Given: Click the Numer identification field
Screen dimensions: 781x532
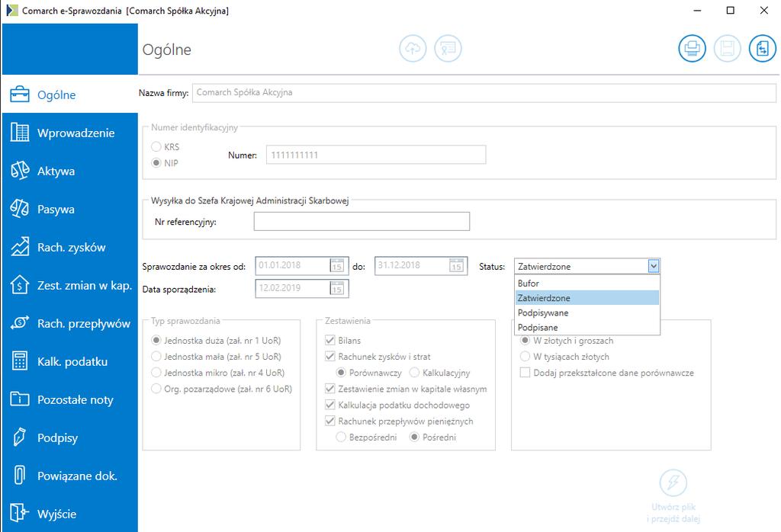Looking at the screenshot, I should pyautogui.click(x=376, y=155).
